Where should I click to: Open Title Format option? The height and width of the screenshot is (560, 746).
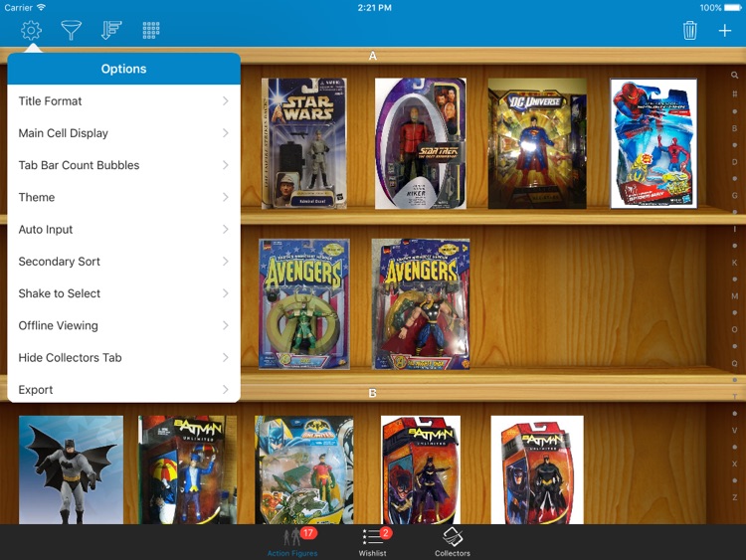(123, 100)
